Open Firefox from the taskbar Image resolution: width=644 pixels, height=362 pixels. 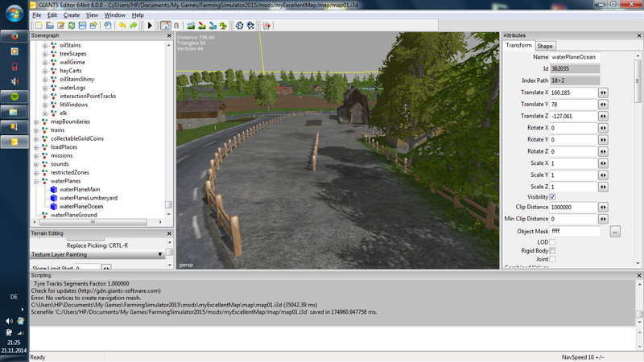(14, 36)
